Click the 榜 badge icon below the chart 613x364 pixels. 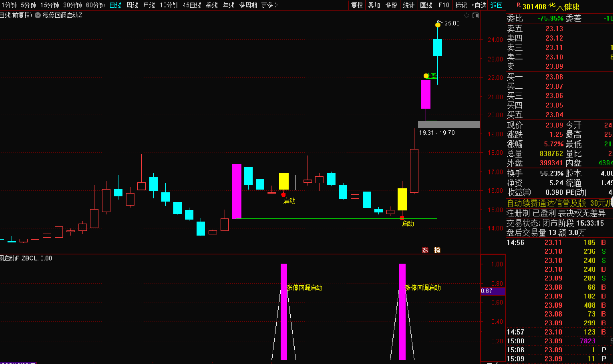(437, 250)
